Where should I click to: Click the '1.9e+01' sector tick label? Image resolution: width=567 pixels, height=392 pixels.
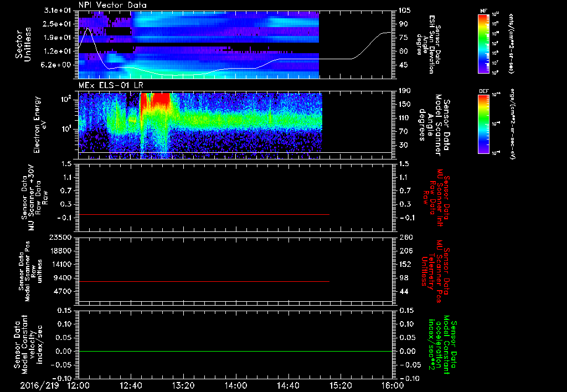[x=57, y=38]
